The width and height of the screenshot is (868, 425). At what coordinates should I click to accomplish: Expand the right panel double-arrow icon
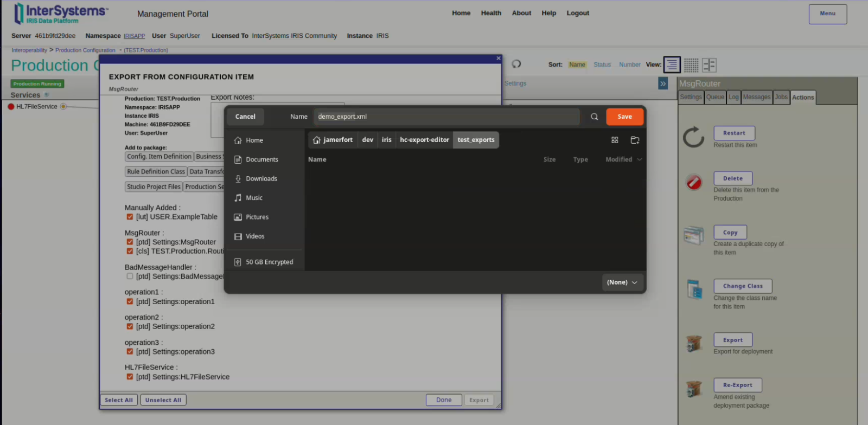663,83
